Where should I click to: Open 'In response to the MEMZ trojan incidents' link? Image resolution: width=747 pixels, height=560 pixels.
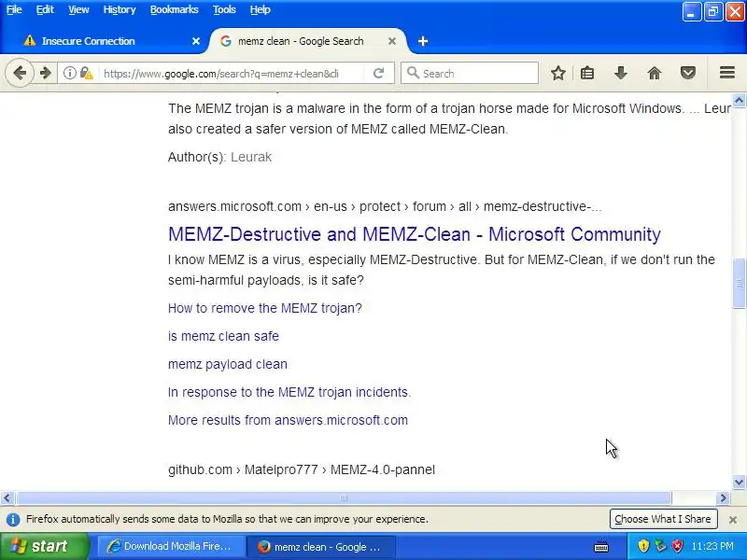(x=289, y=392)
